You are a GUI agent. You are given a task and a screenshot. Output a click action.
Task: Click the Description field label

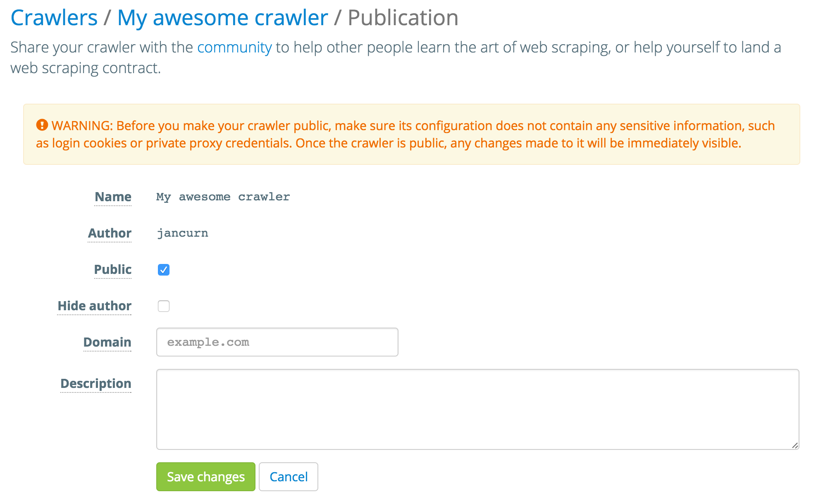tap(96, 384)
